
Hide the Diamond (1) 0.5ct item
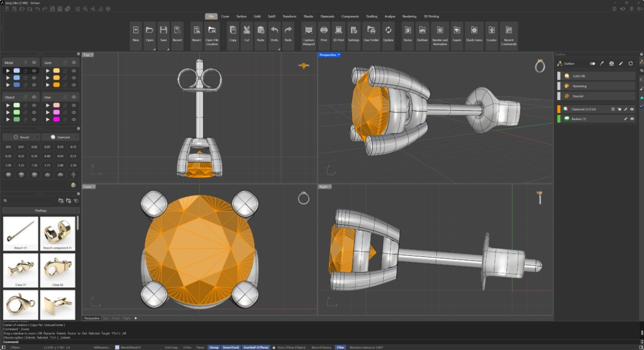pyautogui.click(x=631, y=109)
